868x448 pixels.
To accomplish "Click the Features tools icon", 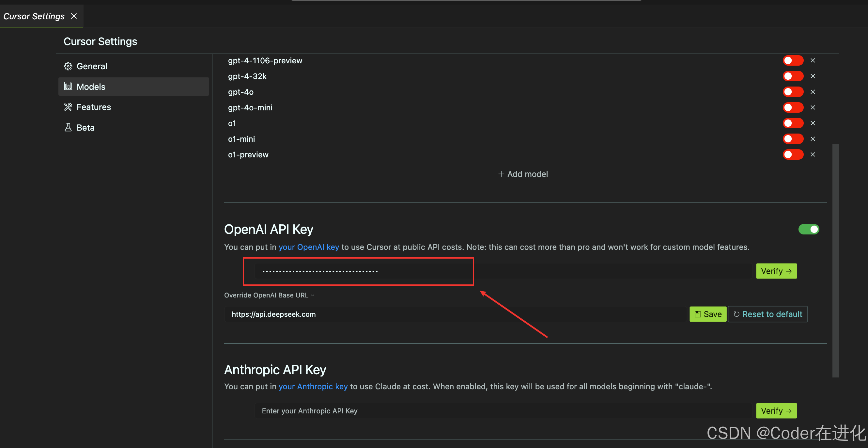I will click(68, 107).
